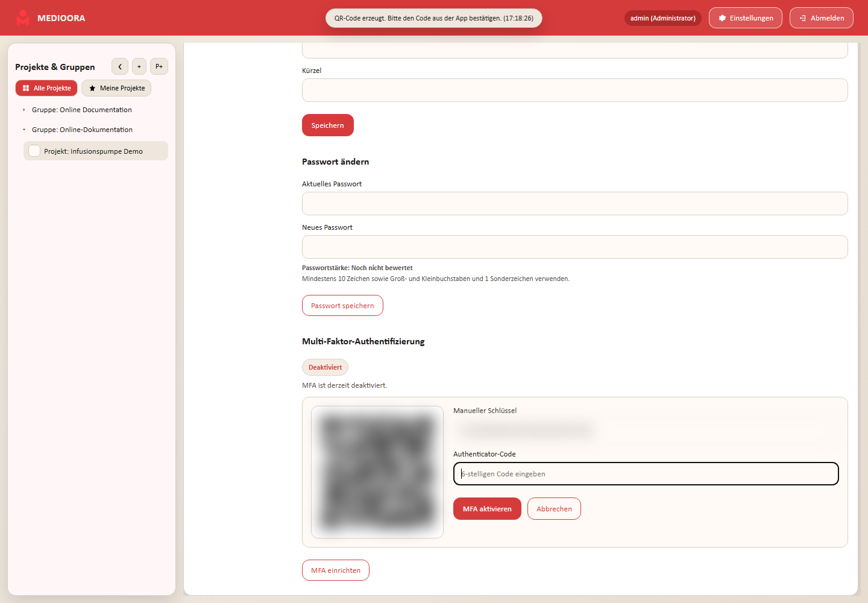Click the grid icon in Alle Projekte

click(x=26, y=88)
